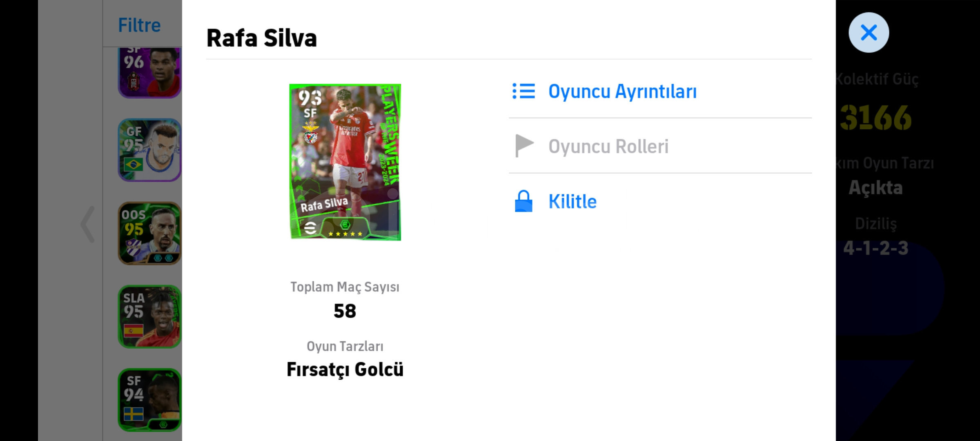Tap the five-star rating on the card
The image size is (980, 441).
coord(345,234)
